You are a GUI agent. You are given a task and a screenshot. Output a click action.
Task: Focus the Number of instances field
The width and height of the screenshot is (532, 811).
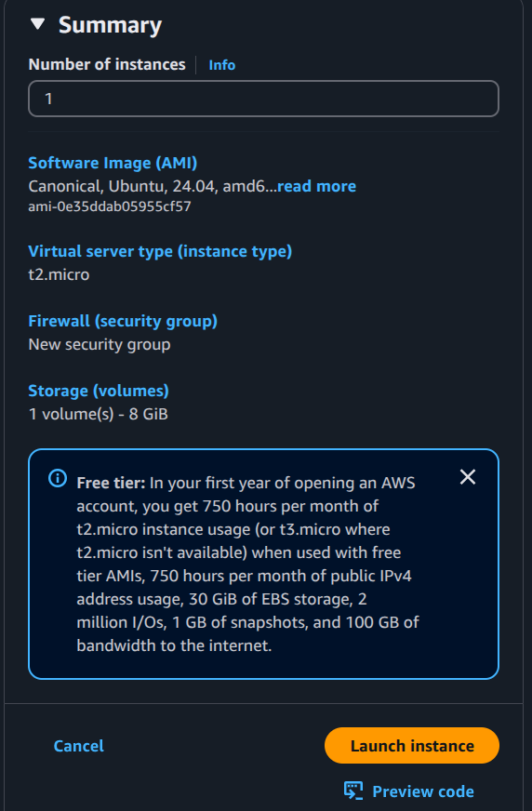point(263,99)
